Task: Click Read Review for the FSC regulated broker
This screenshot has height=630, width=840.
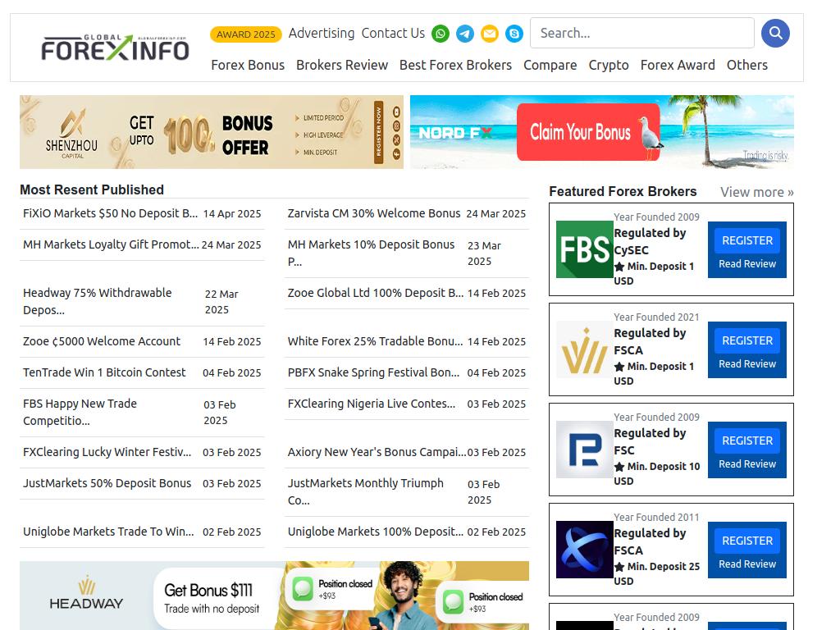Action: pos(747,464)
